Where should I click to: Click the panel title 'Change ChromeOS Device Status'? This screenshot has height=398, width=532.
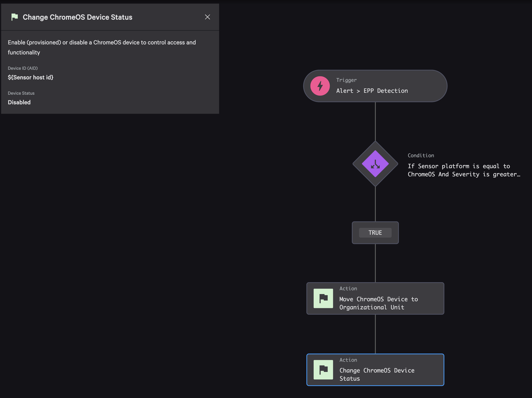tap(78, 17)
